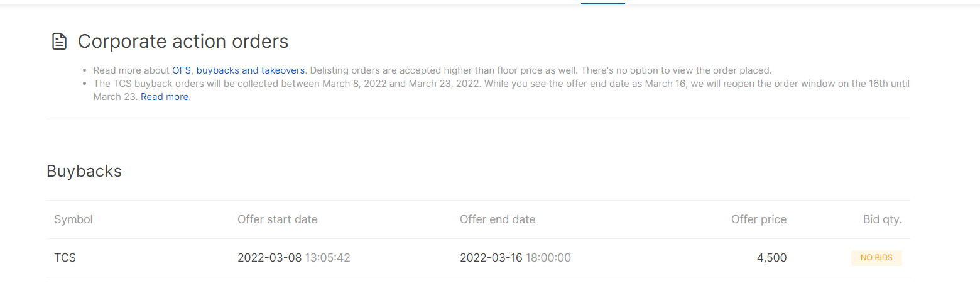Image resolution: width=980 pixels, height=305 pixels.
Task: Click the Corporate action orders heading
Action: (183, 42)
